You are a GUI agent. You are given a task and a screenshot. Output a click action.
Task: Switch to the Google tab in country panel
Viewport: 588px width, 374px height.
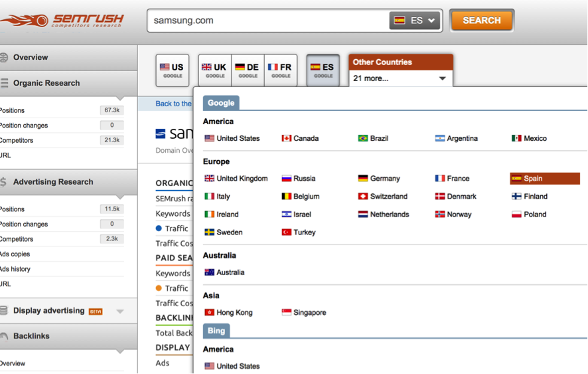[221, 103]
